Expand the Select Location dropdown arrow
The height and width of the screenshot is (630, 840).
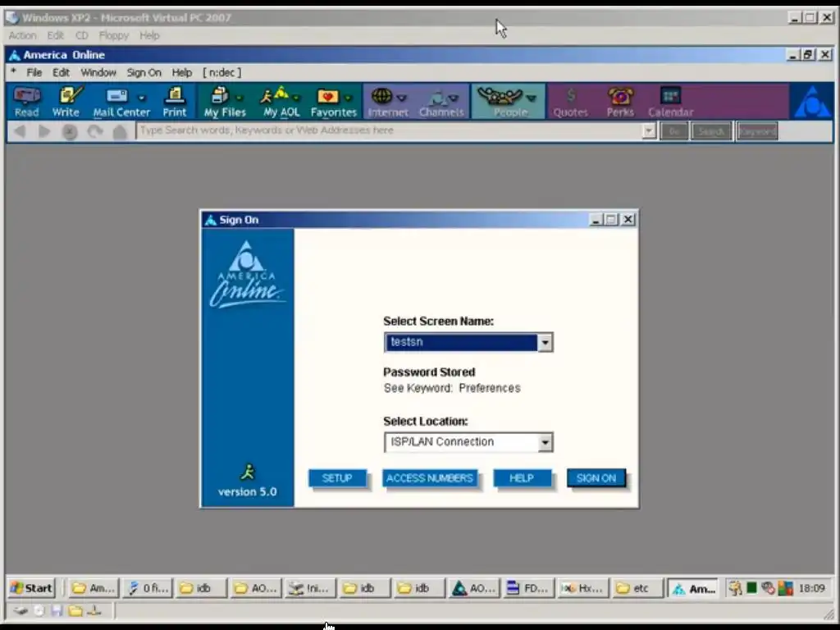coord(545,442)
